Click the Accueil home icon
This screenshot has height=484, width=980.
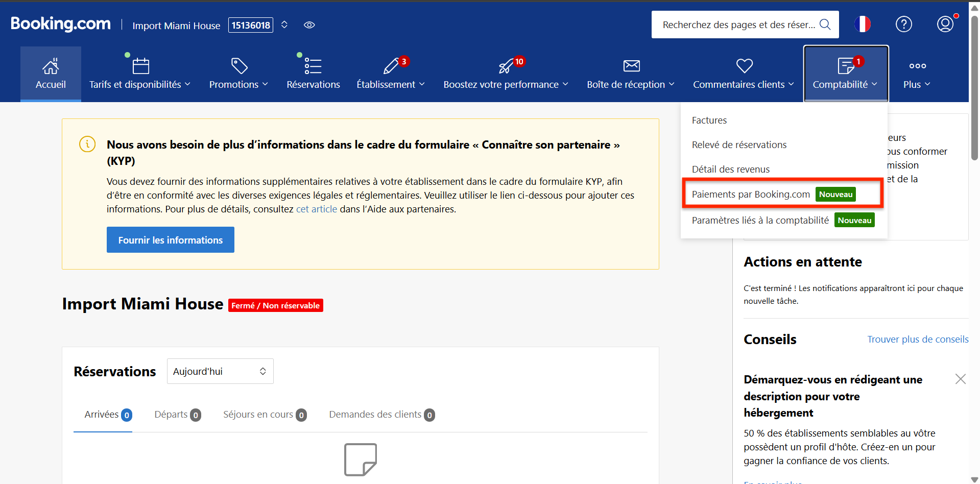click(51, 66)
